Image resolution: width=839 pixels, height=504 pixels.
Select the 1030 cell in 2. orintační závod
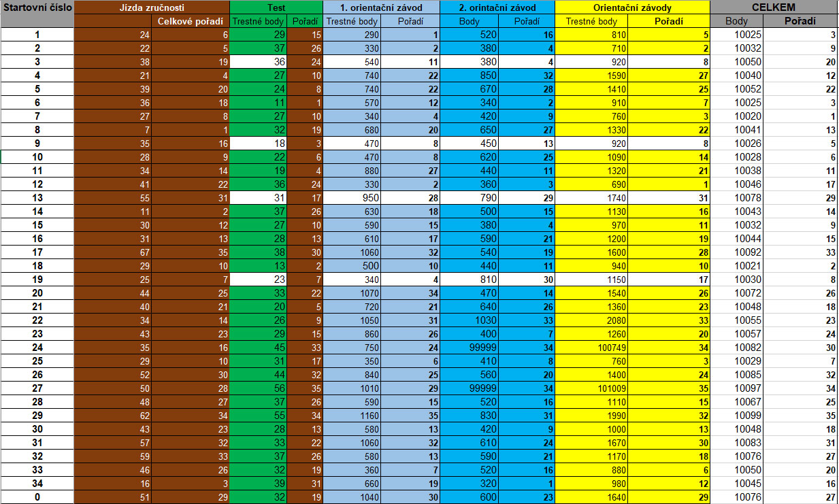pos(470,319)
